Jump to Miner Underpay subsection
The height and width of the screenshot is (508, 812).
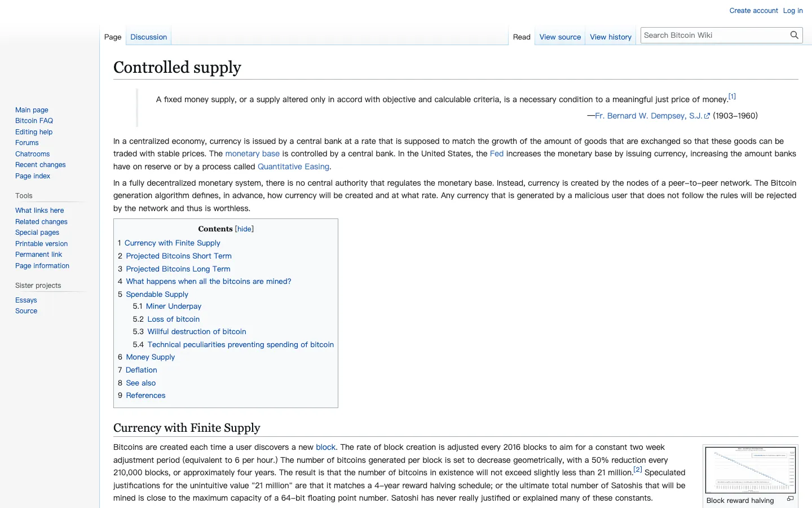174,306
